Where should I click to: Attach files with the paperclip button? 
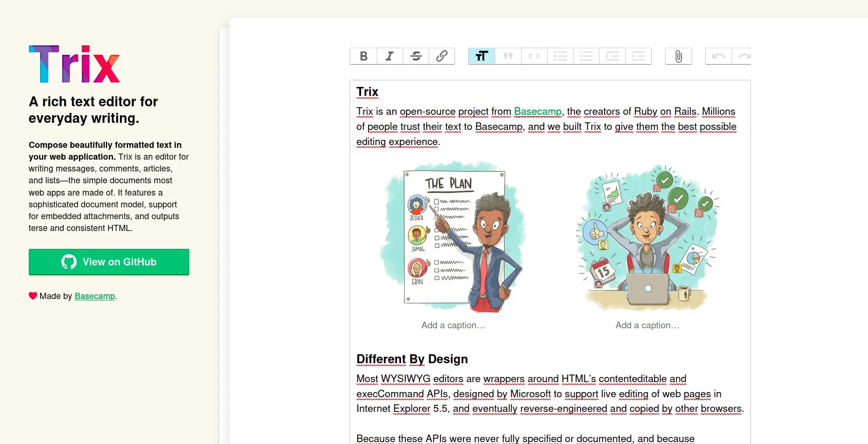pyautogui.click(x=678, y=56)
